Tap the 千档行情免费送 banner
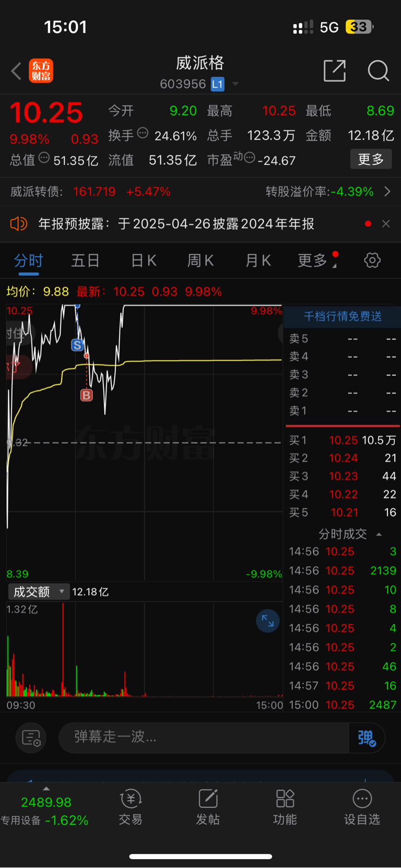The image size is (401, 868). 343,316
